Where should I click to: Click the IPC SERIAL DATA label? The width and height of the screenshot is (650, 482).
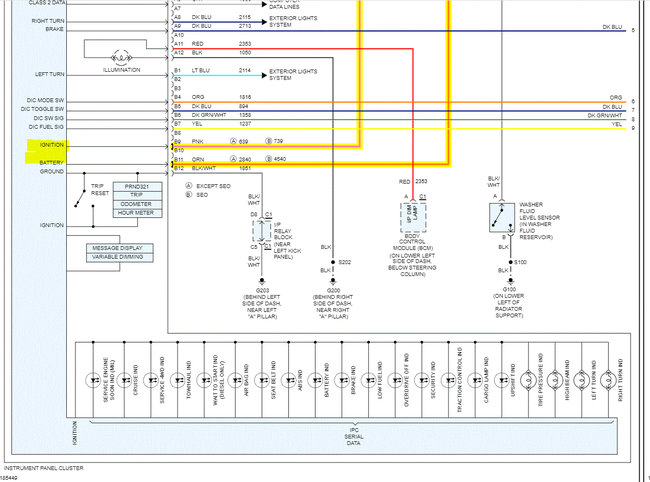tap(354, 436)
